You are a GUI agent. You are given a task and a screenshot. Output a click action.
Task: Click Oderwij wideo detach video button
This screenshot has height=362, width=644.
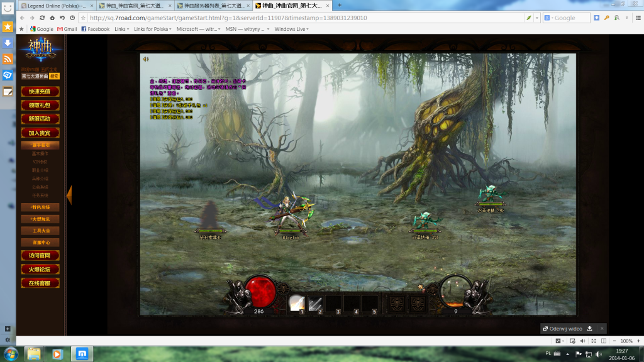tap(562, 329)
